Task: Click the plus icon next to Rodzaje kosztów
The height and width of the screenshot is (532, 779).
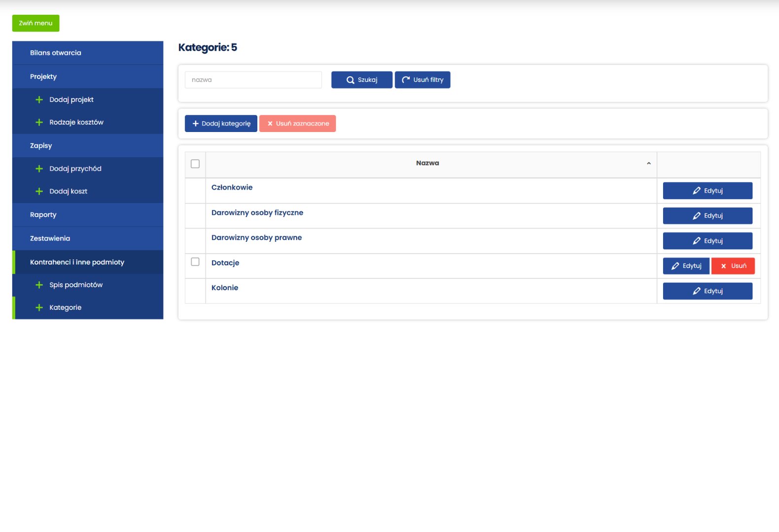Action: click(x=39, y=123)
